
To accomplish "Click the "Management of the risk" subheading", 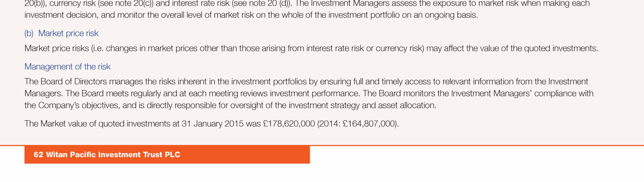I will point(68,67).
